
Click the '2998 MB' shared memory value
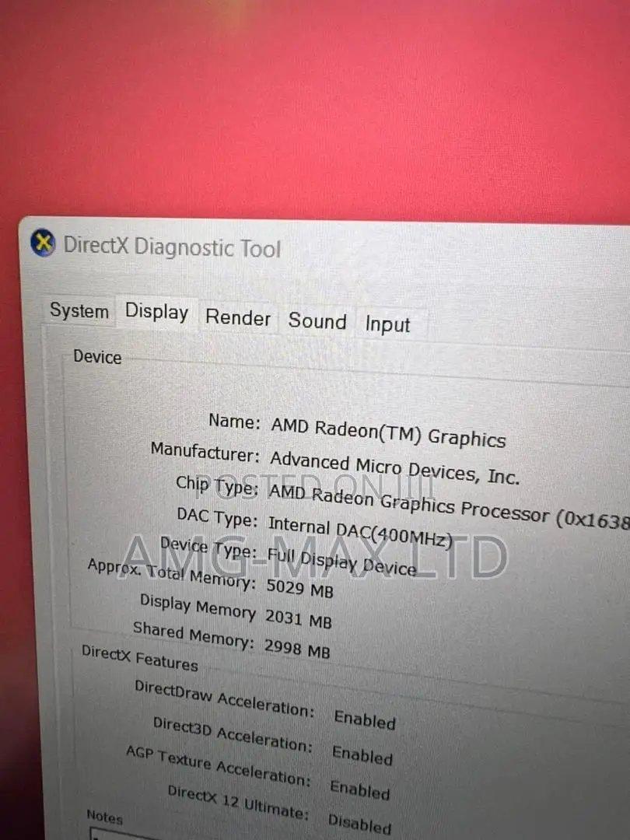tap(297, 648)
